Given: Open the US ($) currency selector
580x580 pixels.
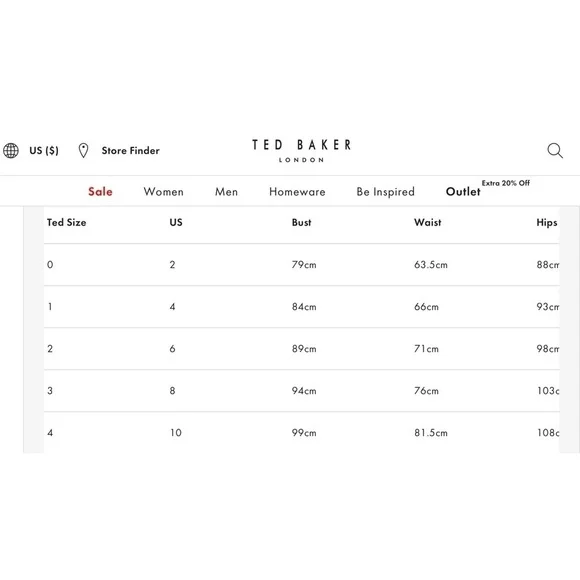Looking at the screenshot, I should click(44, 151).
